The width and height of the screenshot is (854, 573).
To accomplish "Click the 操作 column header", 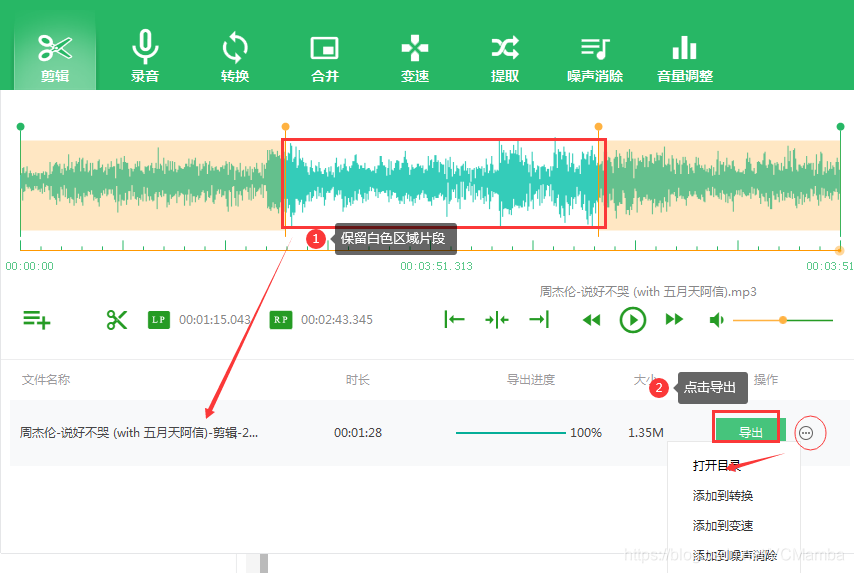I will tap(766, 380).
